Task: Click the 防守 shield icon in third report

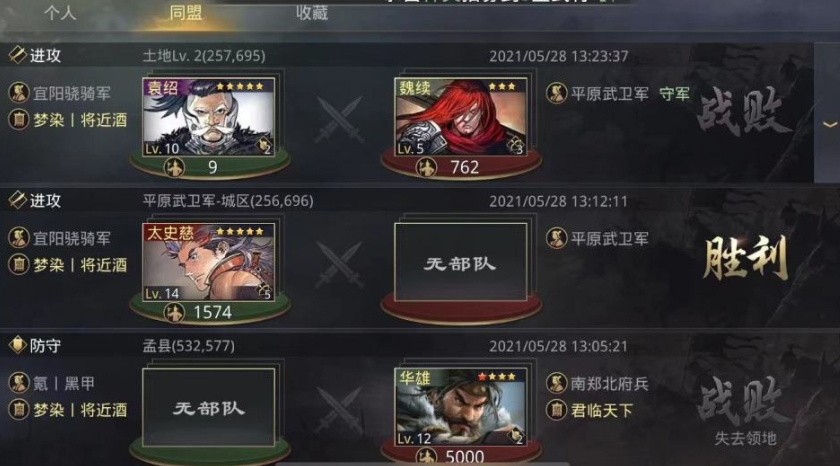Action: 18,345
